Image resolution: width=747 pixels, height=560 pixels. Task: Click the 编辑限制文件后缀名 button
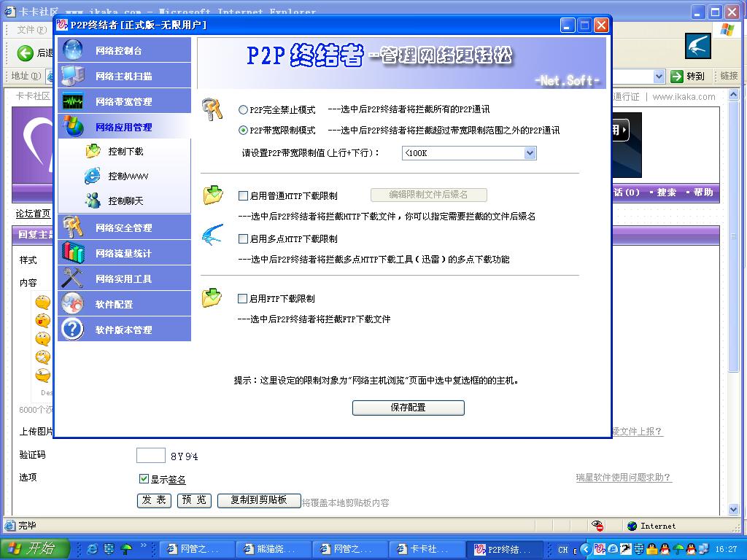429,194
